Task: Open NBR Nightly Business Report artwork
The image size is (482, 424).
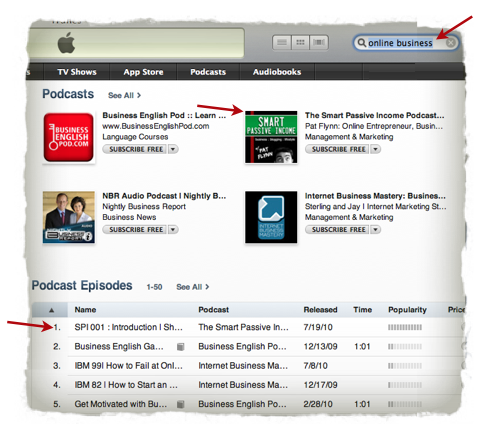Action: click(x=69, y=217)
